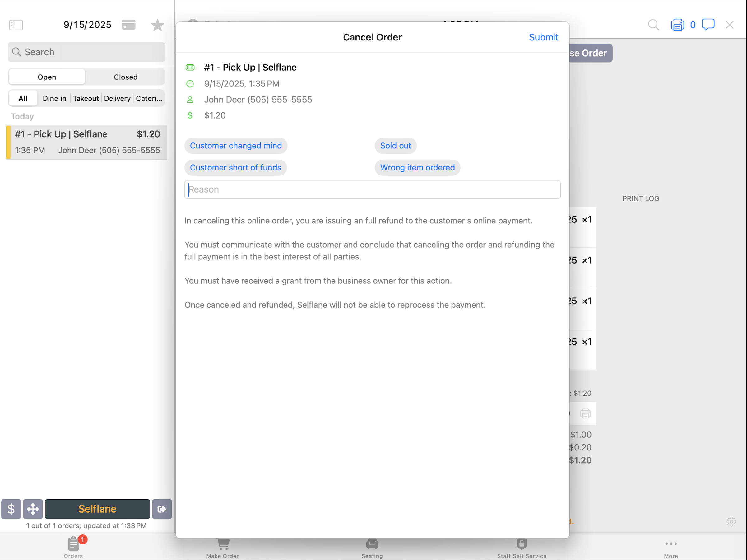Image resolution: width=747 pixels, height=560 pixels.
Task: Filter orders by Delivery
Action: point(117,98)
